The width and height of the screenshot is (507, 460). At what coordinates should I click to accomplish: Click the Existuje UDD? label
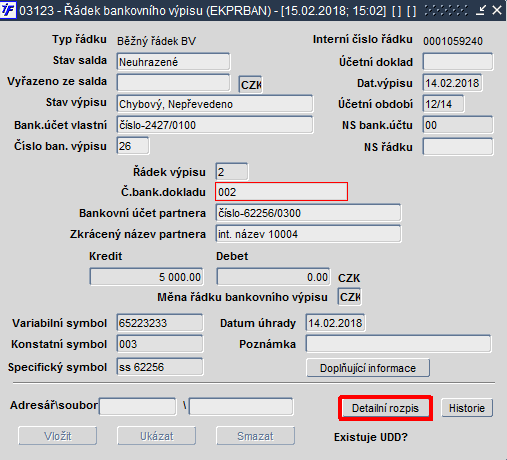[371, 437]
